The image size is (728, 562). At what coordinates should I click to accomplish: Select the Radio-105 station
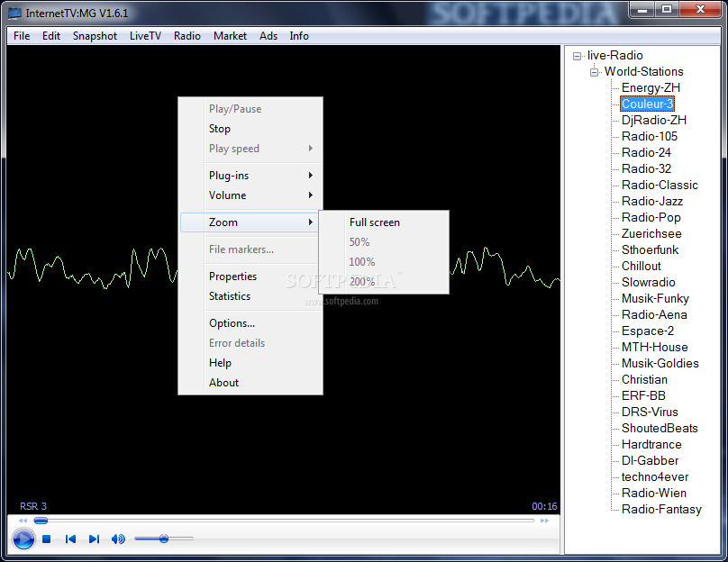[x=650, y=136]
